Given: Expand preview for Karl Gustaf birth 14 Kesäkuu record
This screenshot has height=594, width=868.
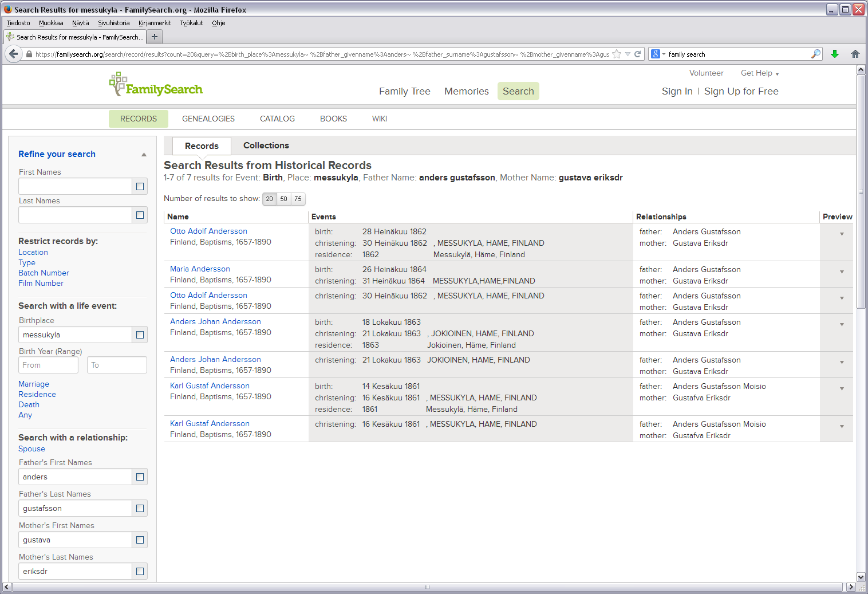Looking at the screenshot, I should tap(842, 388).
